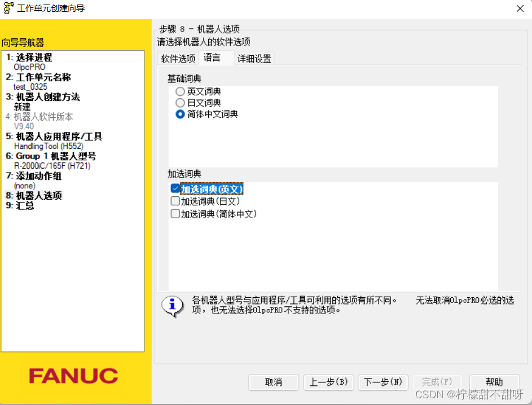Go to step 2: 工作单元名称
532x405 pixels.
(38, 77)
